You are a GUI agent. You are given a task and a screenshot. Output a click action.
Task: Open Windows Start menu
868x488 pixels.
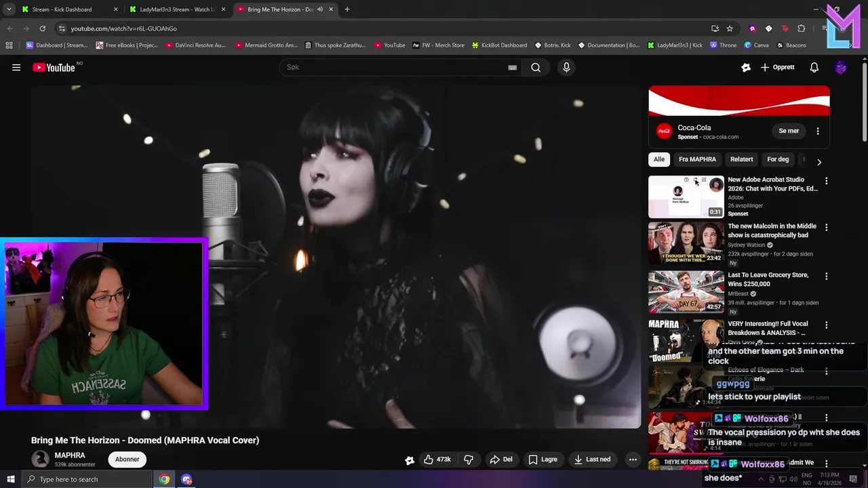11,479
